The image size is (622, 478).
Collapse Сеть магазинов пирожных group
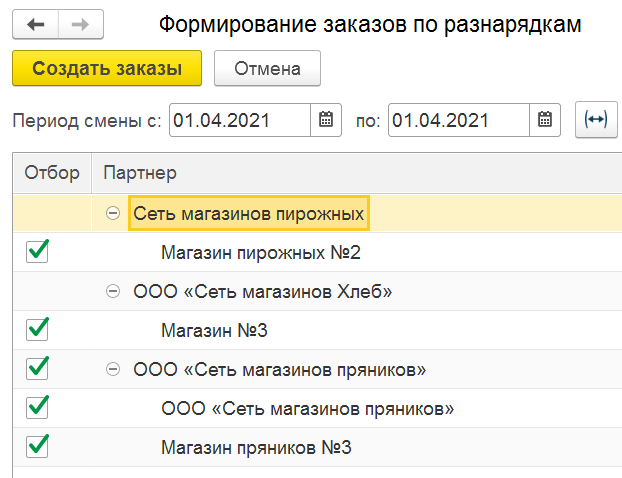point(113,213)
